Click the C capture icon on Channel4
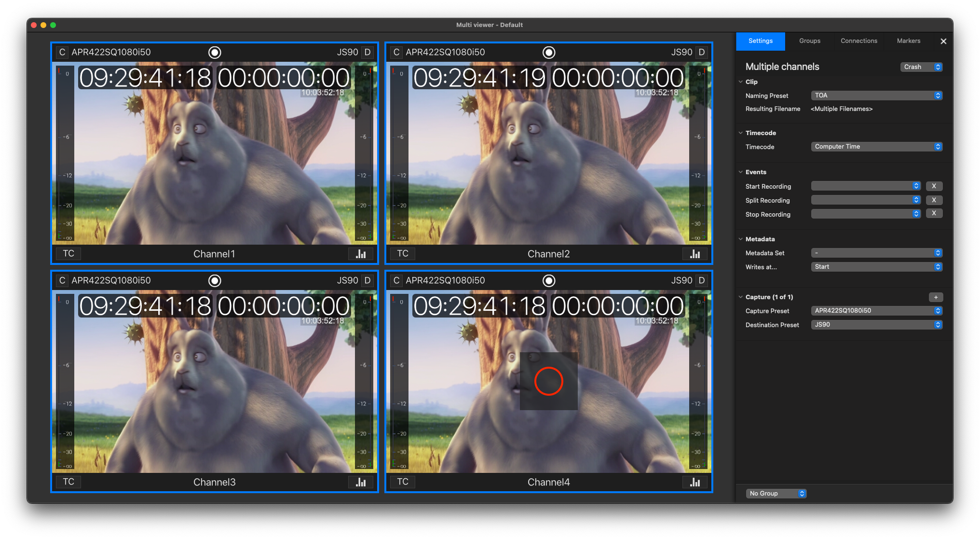 (x=396, y=280)
